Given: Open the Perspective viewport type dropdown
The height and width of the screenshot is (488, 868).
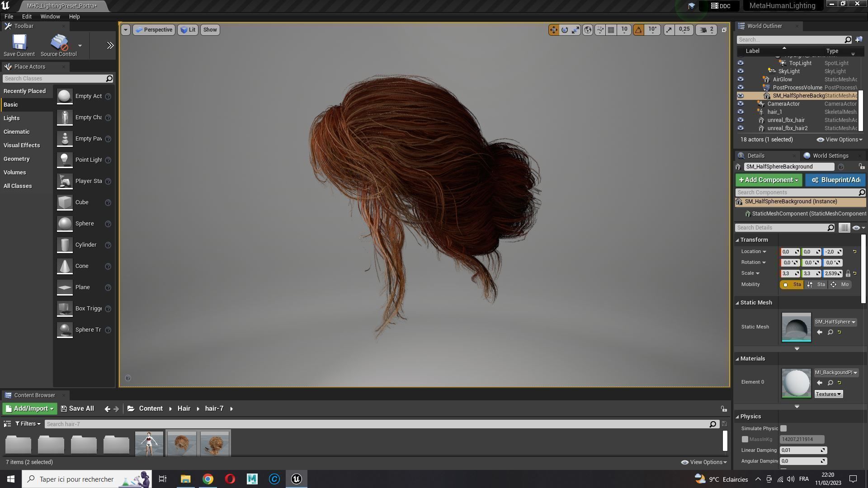Looking at the screenshot, I should 154,30.
